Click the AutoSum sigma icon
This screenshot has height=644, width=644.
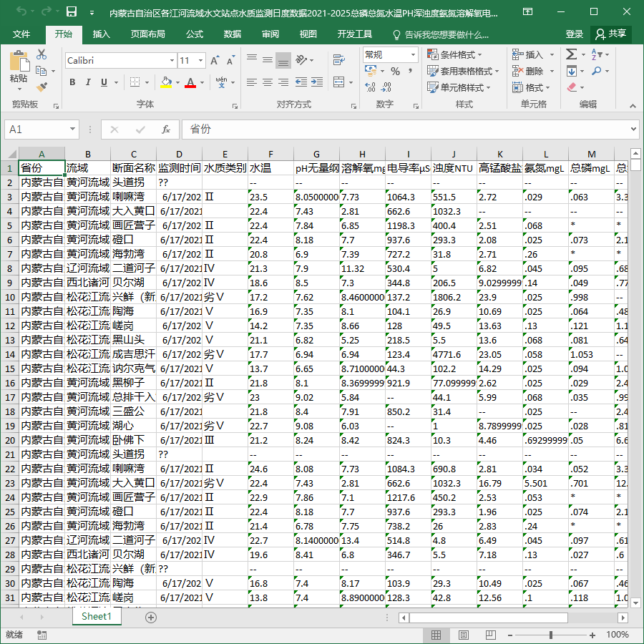tap(571, 54)
